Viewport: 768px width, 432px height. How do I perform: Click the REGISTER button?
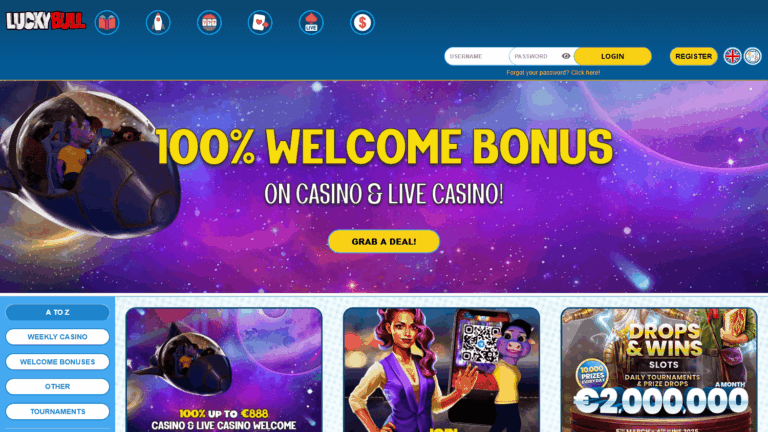694,56
